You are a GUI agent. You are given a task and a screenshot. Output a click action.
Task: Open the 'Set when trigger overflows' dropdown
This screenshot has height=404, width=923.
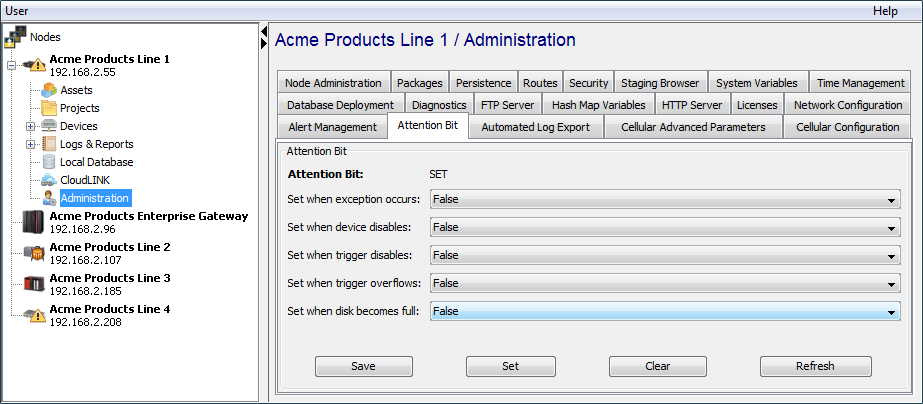pos(665,283)
